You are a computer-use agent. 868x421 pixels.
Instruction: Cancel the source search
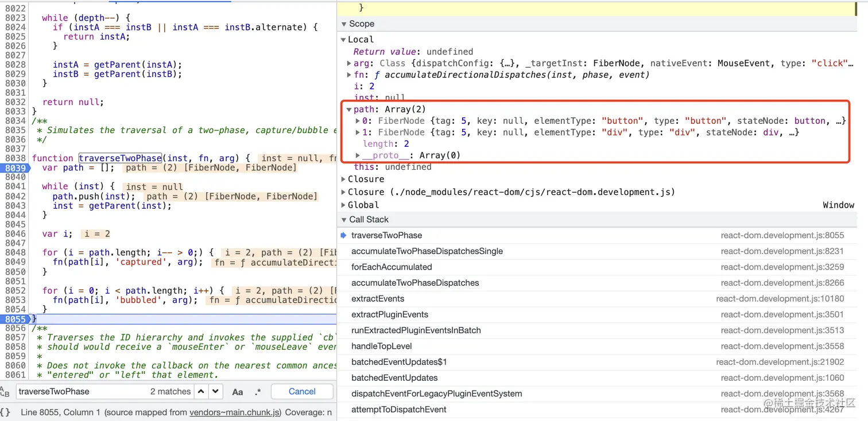(x=302, y=392)
